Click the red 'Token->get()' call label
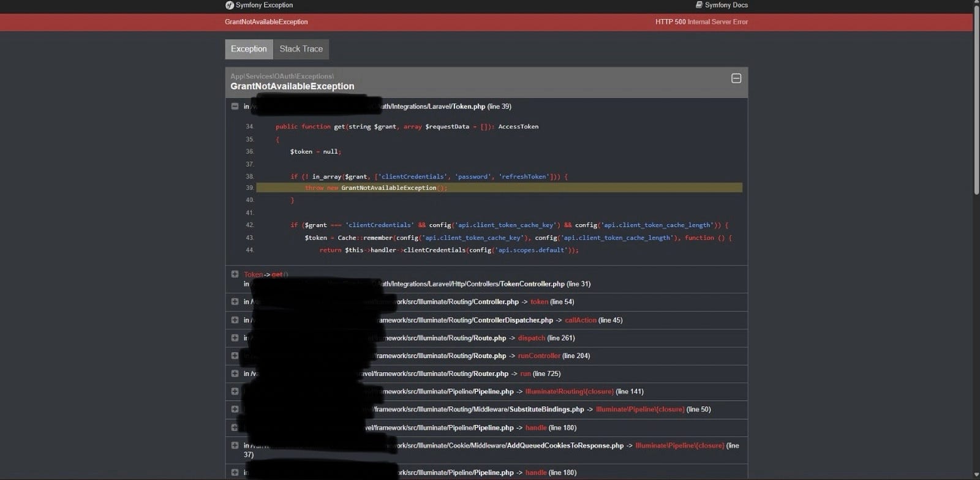 (x=266, y=274)
